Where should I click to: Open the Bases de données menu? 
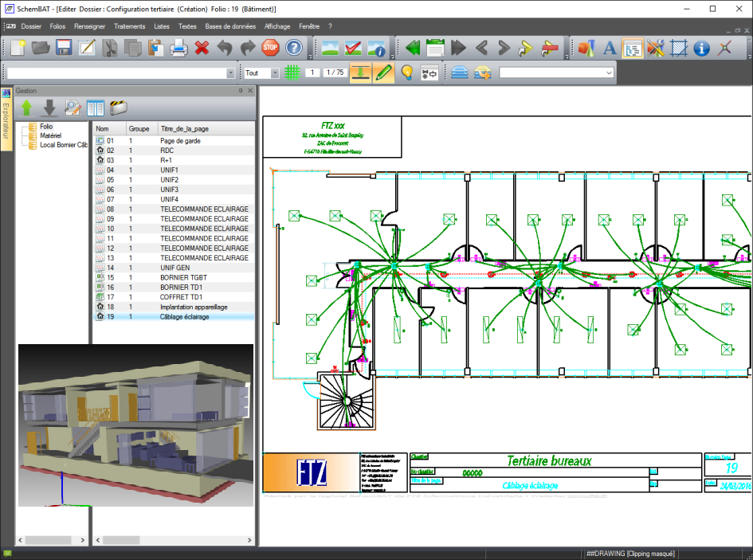point(230,26)
